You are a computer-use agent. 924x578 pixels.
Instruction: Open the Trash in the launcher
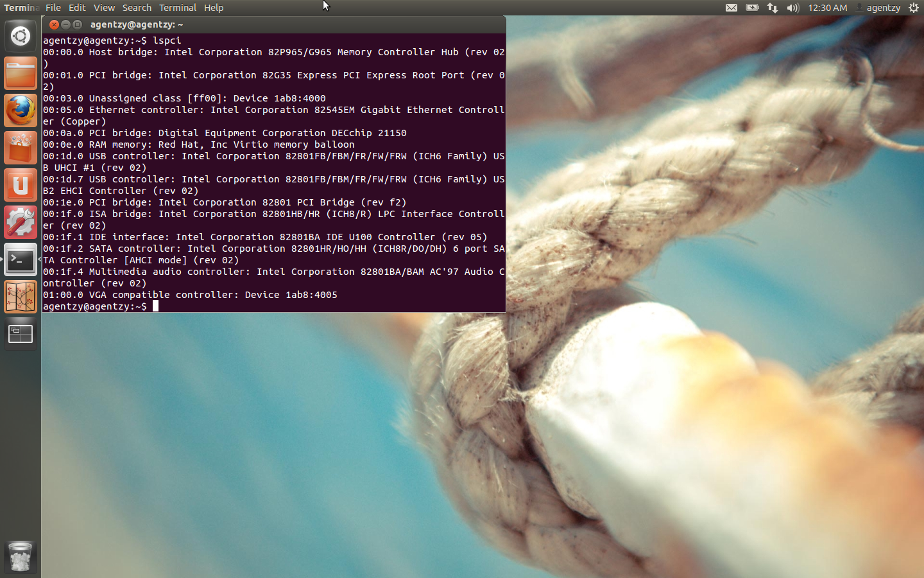click(x=21, y=556)
